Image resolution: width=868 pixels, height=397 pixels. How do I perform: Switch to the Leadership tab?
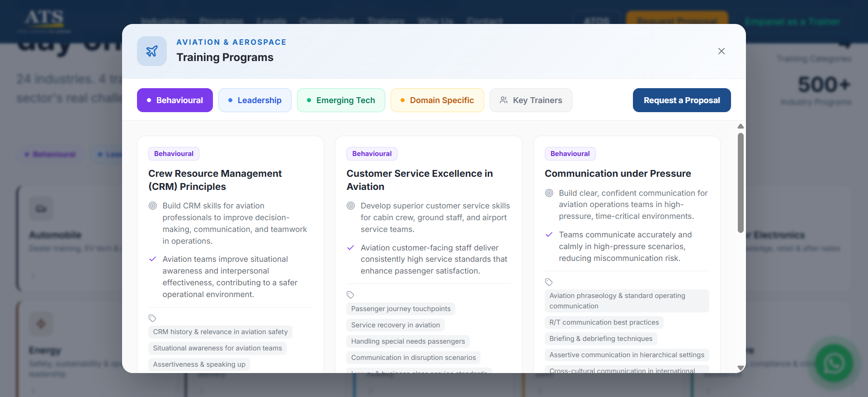pyautogui.click(x=255, y=100)
